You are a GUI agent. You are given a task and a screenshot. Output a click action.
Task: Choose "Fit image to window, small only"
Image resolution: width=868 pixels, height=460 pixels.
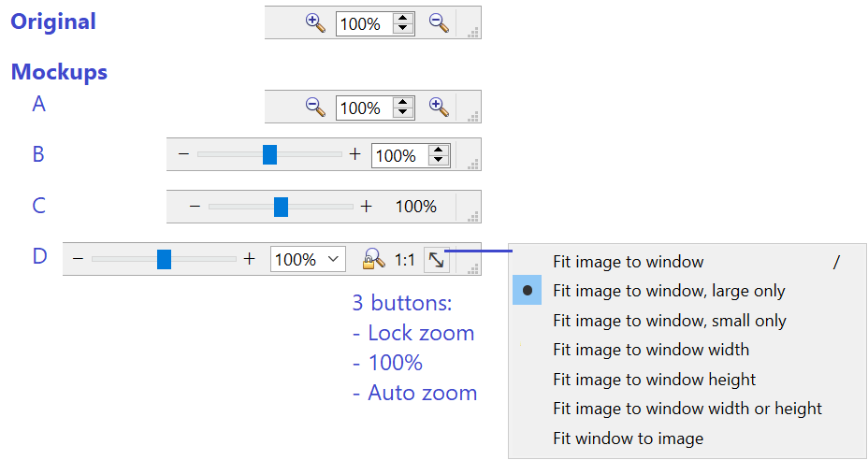point(669,321)
